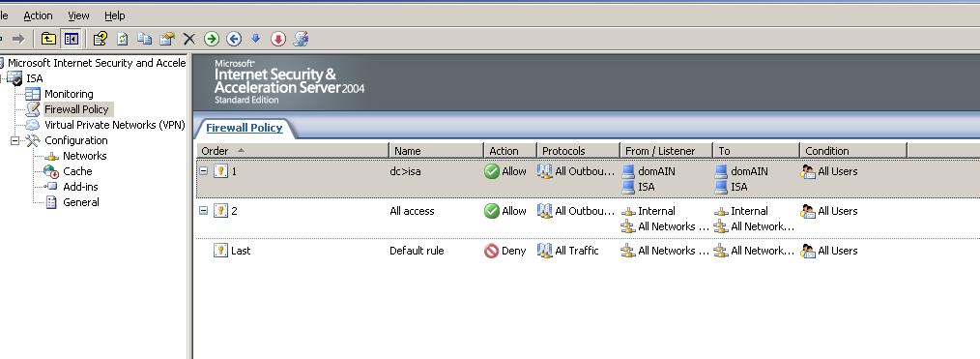The width and height of the screenshot is (980, 359).
Task: Click the Add-ins node icon
Action: click(x=51, y=187)
